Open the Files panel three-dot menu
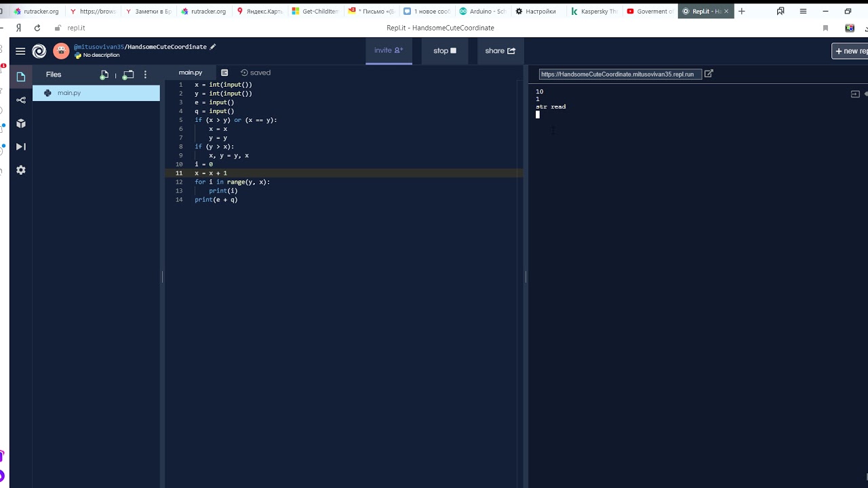This screenshot has width=868, height=488. [145, 75]
